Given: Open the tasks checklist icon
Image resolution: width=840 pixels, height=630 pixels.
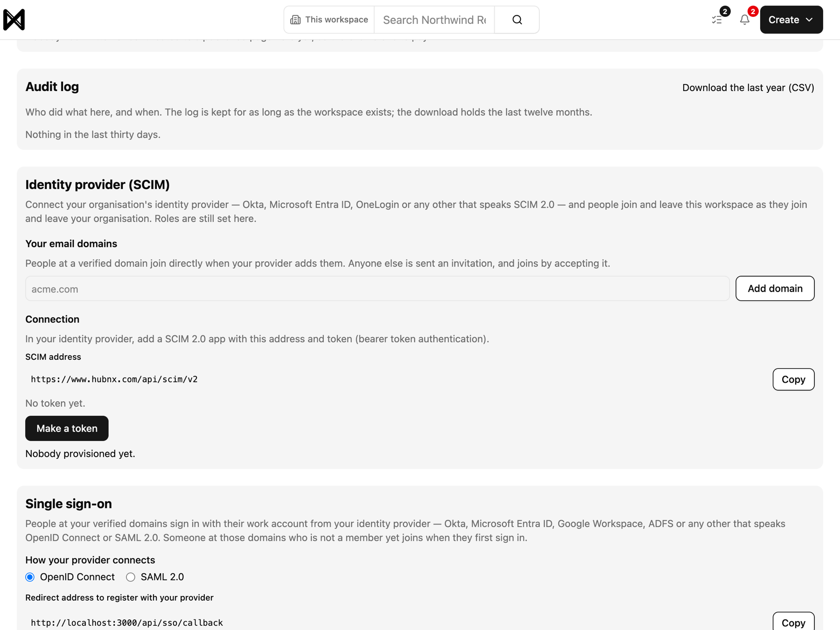Looking at the screenshot, I should click(x=717, y=20).
